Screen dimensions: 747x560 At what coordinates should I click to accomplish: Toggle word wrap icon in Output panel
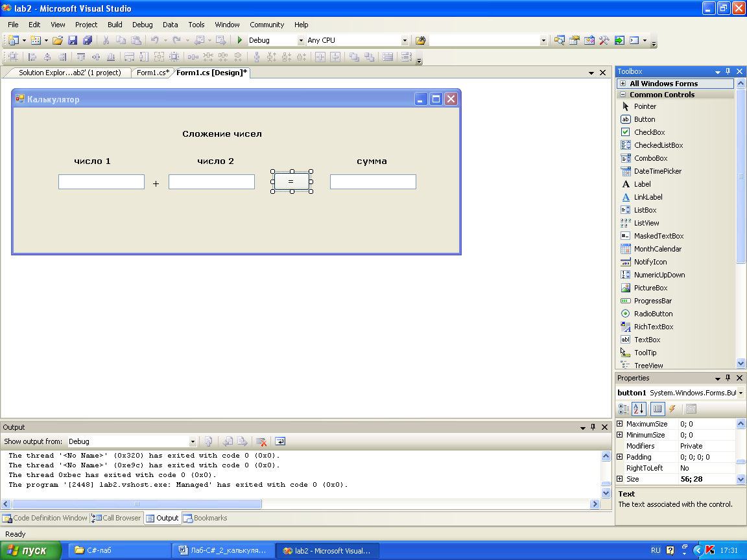280,441
